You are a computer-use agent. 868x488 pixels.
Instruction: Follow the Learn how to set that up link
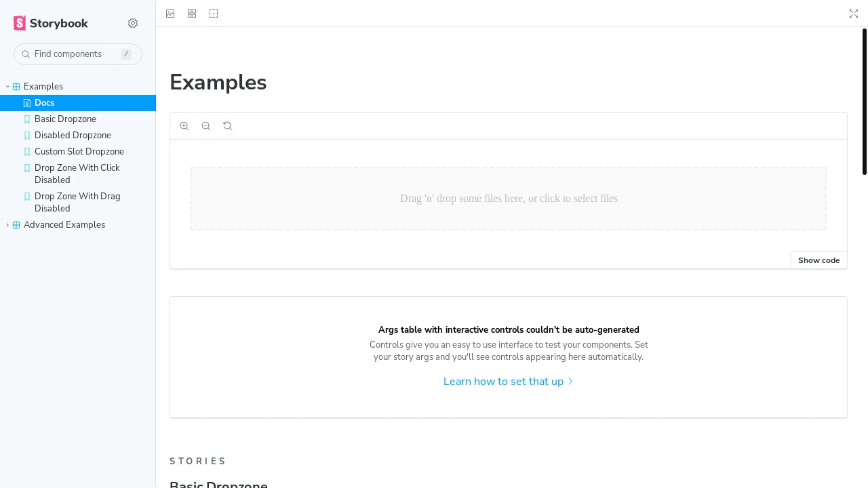click(x=503, y=382)
